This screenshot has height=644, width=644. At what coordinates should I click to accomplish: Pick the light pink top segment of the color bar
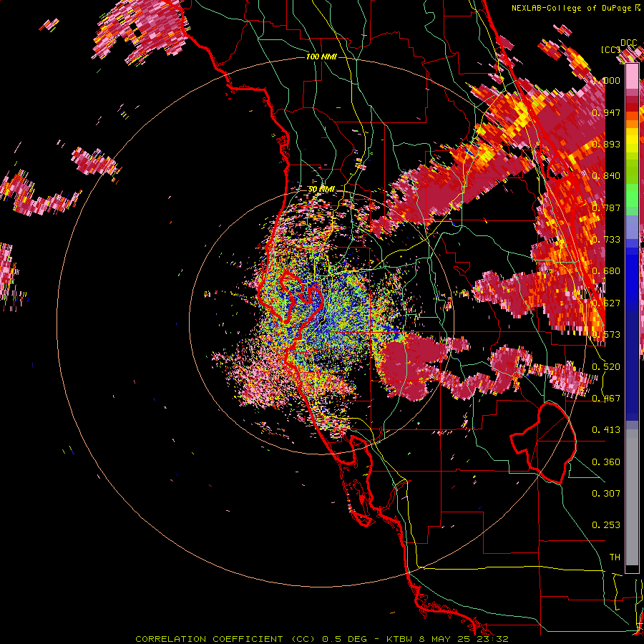(x=632, y=77)
